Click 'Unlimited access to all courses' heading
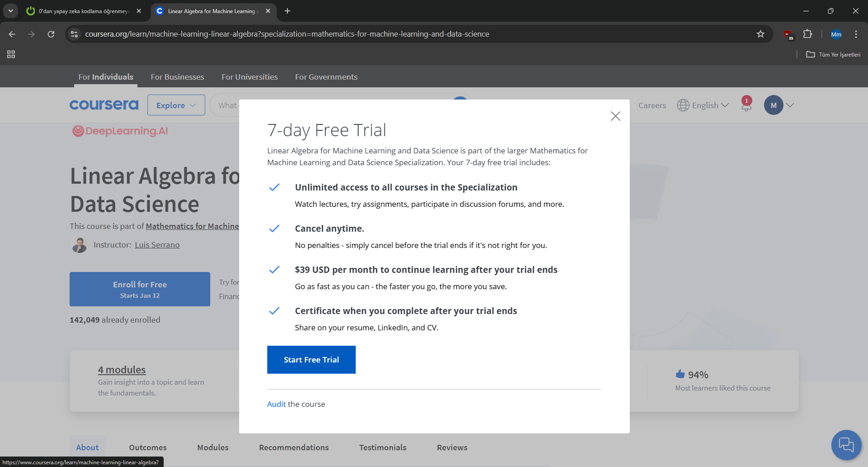This screenshot has height=467, width=868. (406, 187)
